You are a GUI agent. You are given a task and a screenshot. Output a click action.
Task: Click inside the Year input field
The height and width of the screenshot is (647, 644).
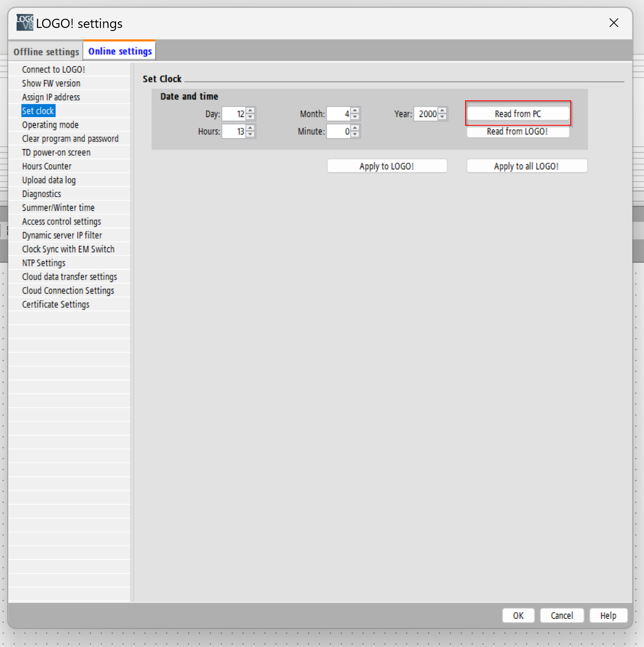click(x=426, y=114)
